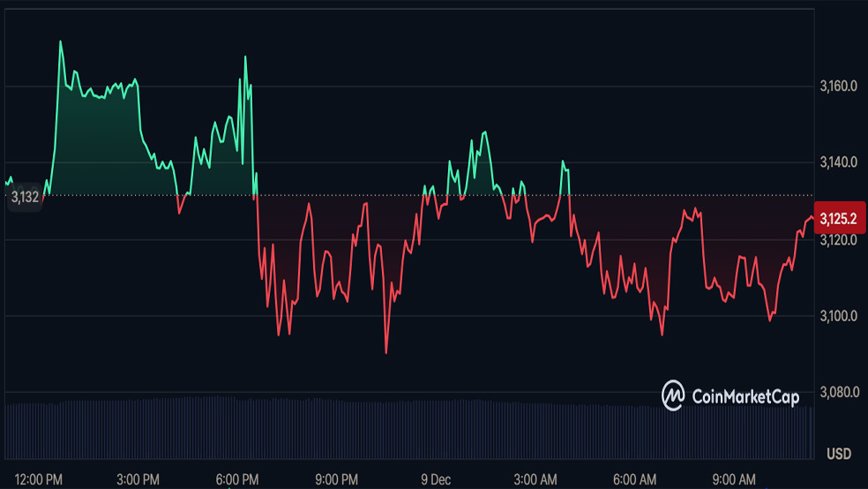Click the USD currency label
The width and height of the screenshot is (868, 489).
839,454
